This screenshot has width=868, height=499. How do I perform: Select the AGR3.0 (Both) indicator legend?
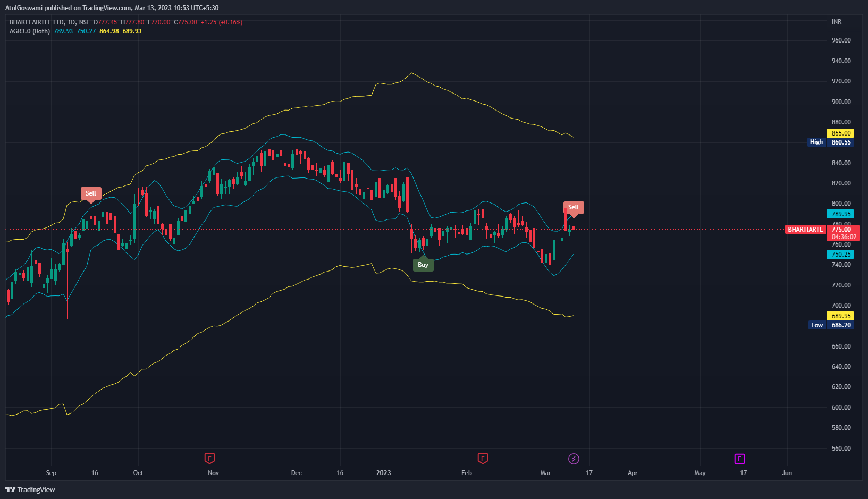click(x=30, y=31)
